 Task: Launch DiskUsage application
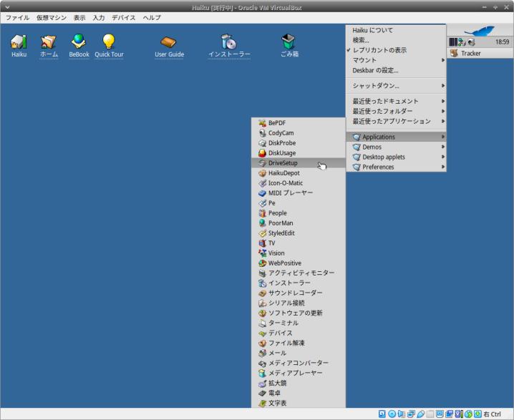[x=299, y=152]
